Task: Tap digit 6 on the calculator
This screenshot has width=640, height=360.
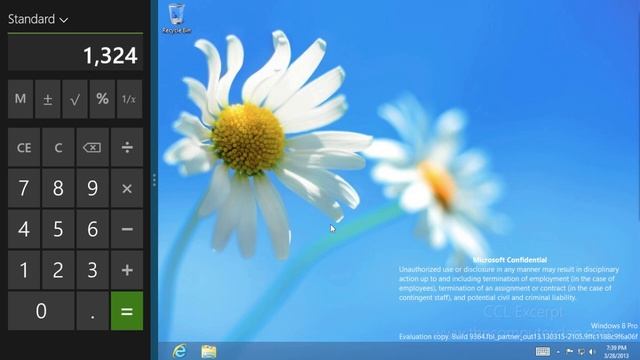Action: coord(93,229)
